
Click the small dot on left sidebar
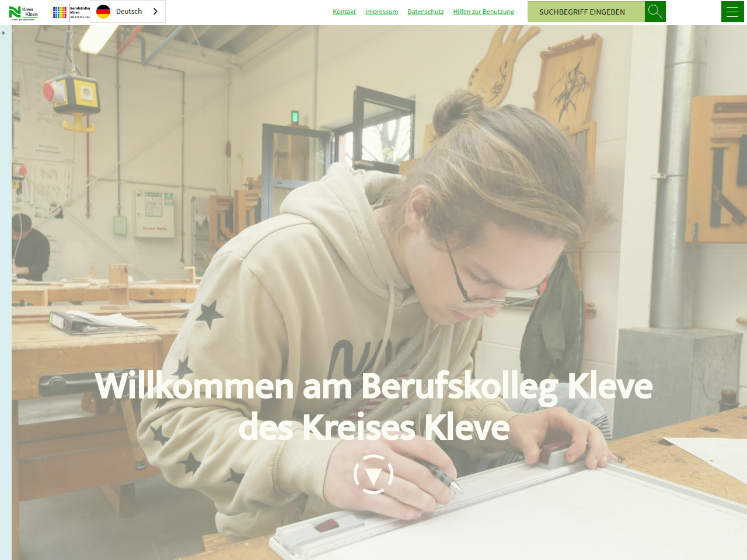point(4,33)
